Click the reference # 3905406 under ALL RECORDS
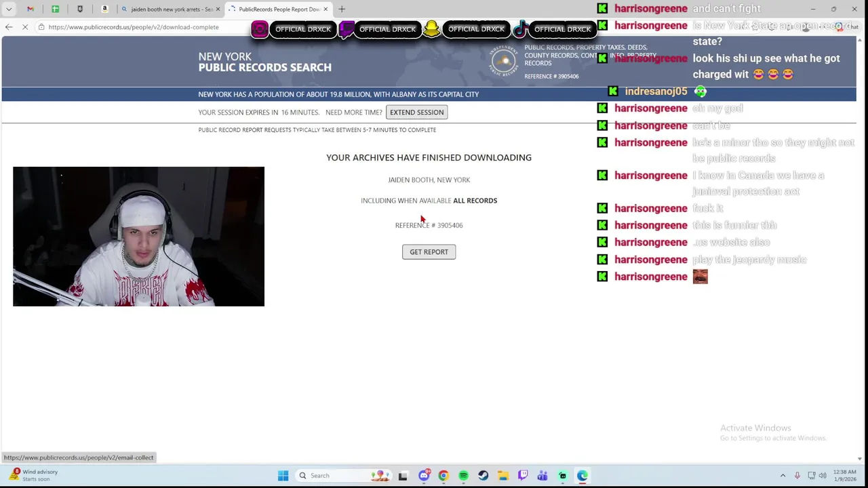868x488 pixels. pyautogui.click(x=429, y=226)
